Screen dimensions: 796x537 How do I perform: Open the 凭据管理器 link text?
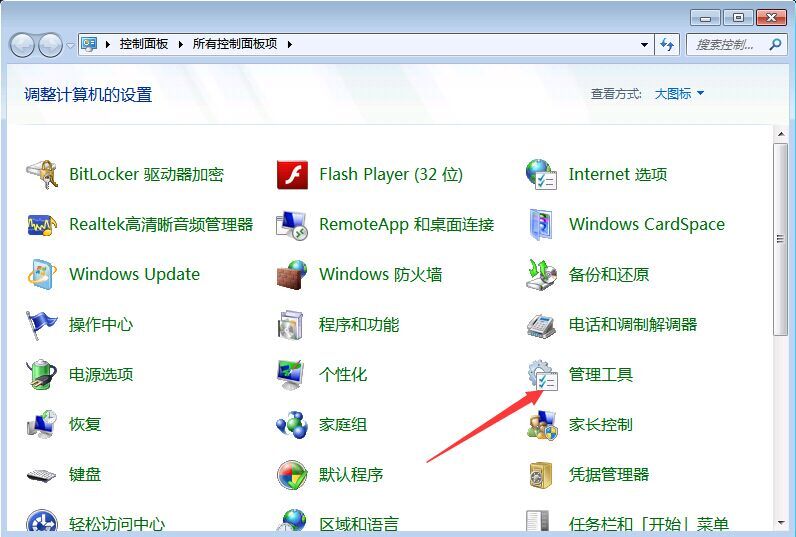tap(609, 475)
